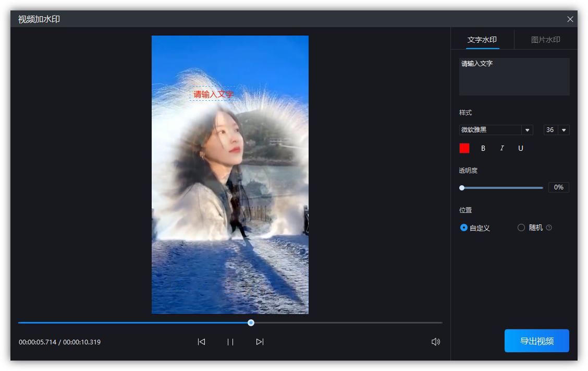The height and width of the screenshot is (371, 588).
Task: Switch to the 文字水印 tab
Action: click(482, 39)
